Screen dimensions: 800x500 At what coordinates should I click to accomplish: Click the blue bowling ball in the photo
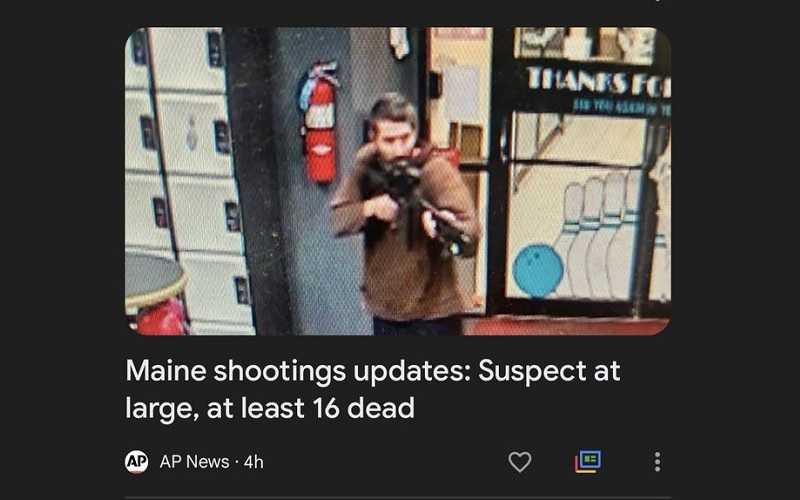(538, 270)
